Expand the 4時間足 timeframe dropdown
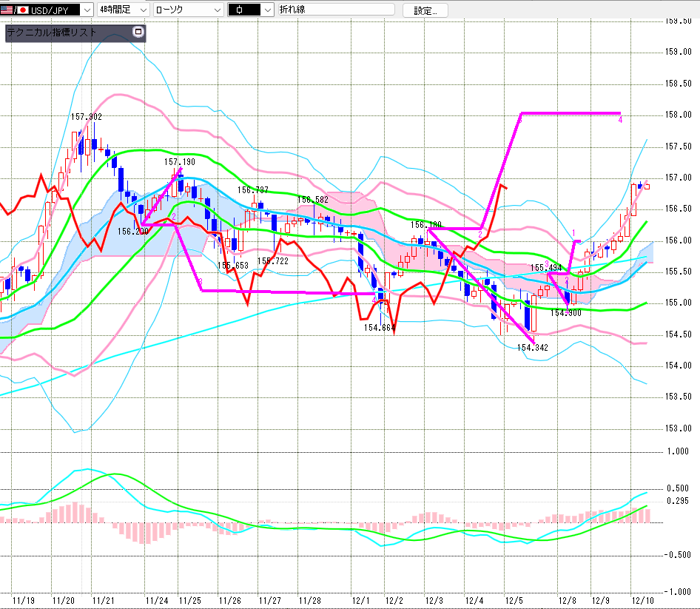700x609 pixels. pos(141,10)
